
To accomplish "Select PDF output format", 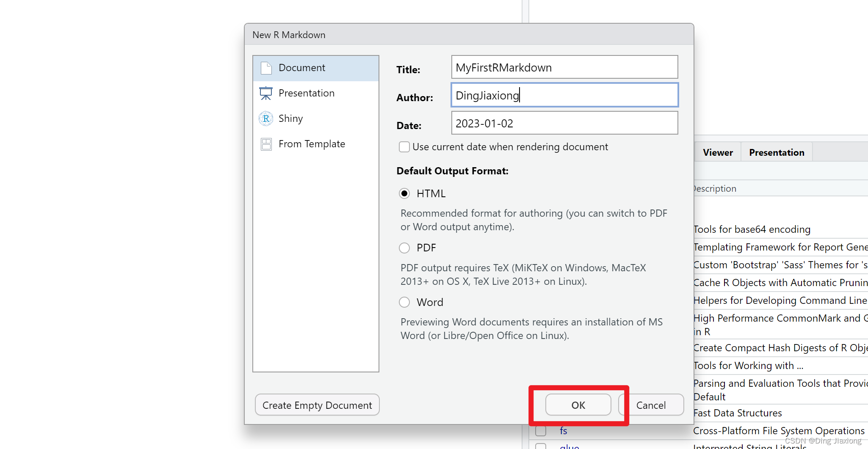I will [x=404, y=248].
